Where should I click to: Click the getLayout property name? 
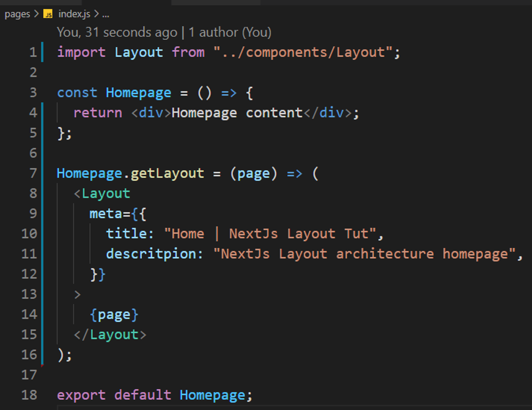(x=167, y=173)
